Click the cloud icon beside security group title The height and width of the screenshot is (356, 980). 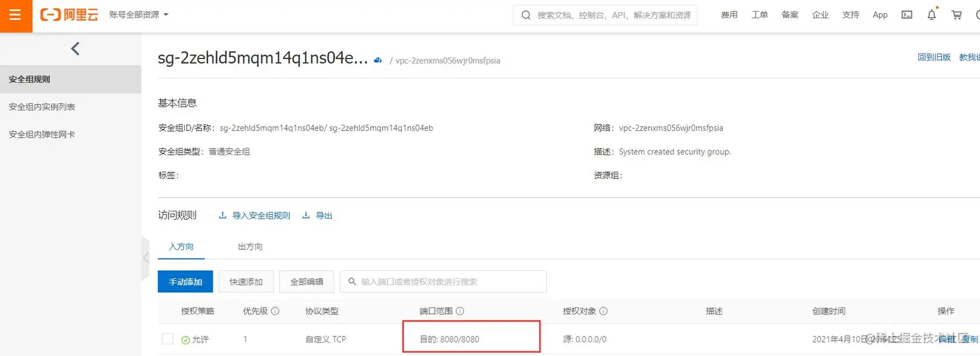click(x=378, y=60)
